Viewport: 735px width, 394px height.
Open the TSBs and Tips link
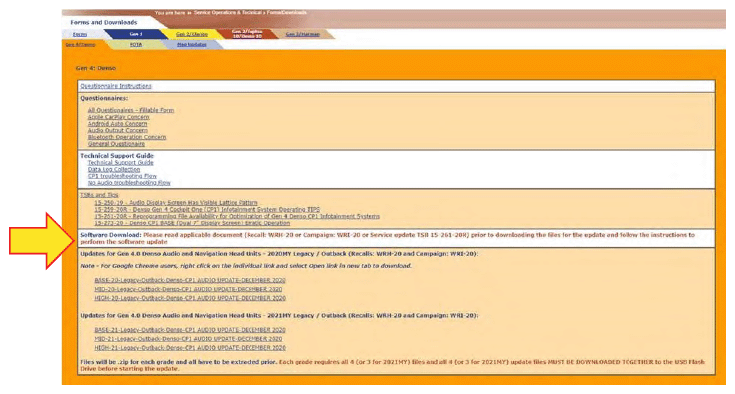99,195
